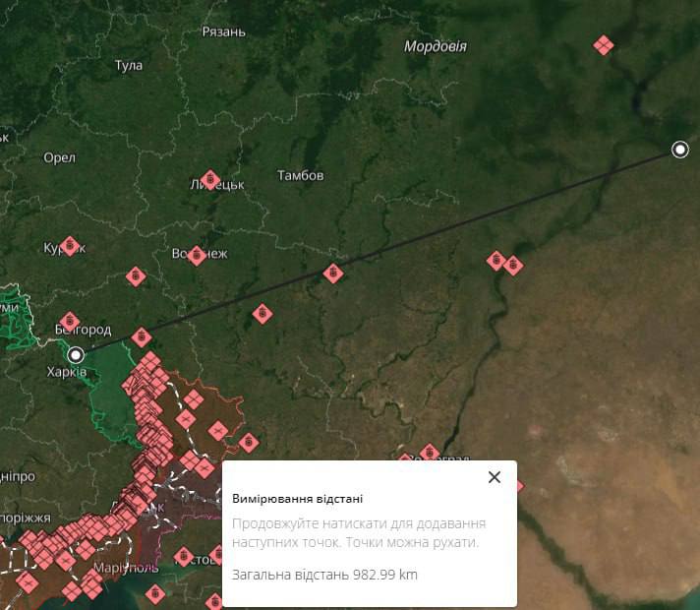700x610 pixels.
Task: Click the marker beside the Волгоград label
Action: 429,453
